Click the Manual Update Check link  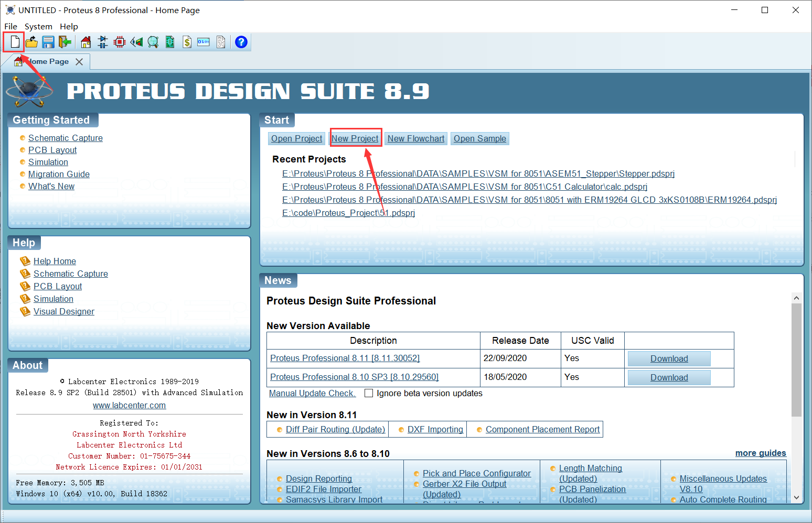(312, 393)
